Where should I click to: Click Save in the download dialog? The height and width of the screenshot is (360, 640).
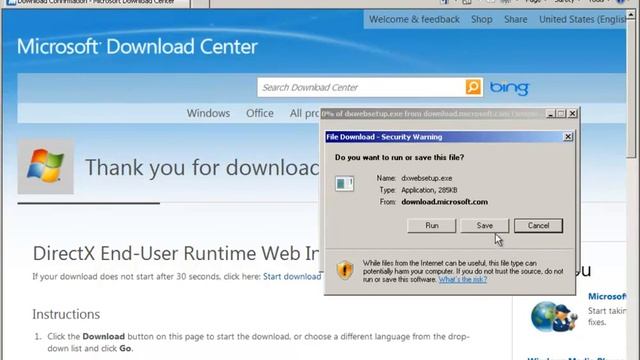484,225
